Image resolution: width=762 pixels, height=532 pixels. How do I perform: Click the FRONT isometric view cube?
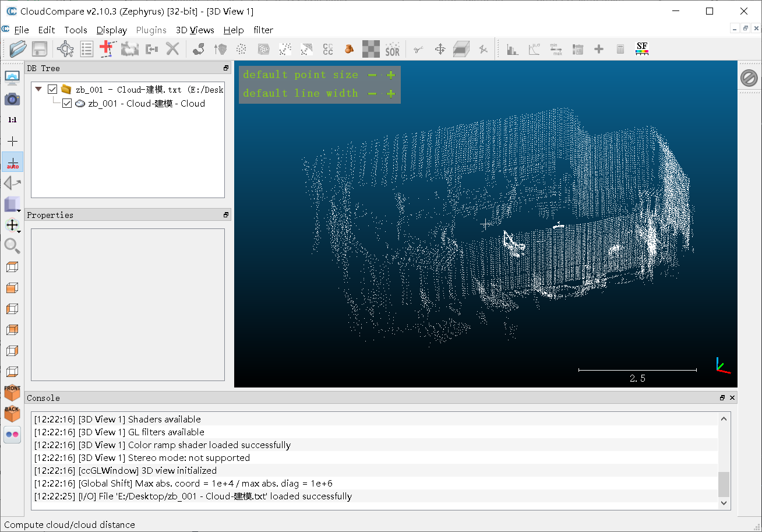12,392
